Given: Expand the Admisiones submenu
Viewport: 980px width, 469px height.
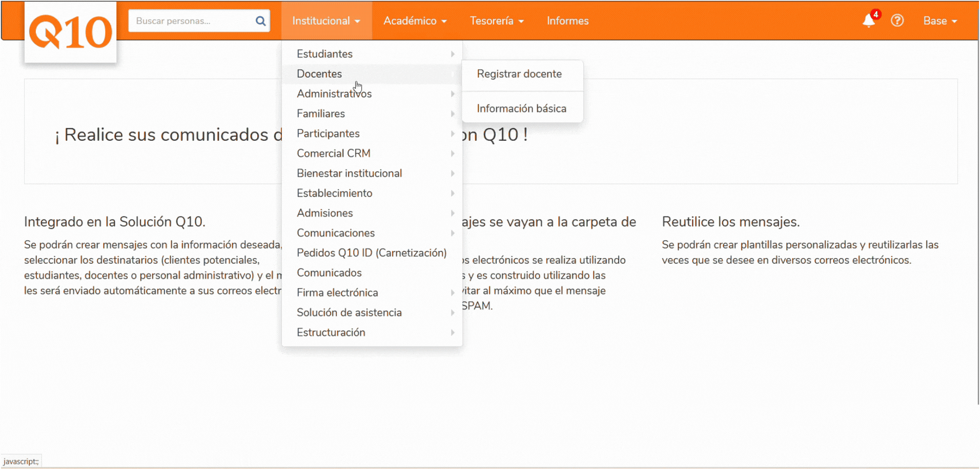Looking at the screenshot, I should pyautogui.click(x=372, y=214).
